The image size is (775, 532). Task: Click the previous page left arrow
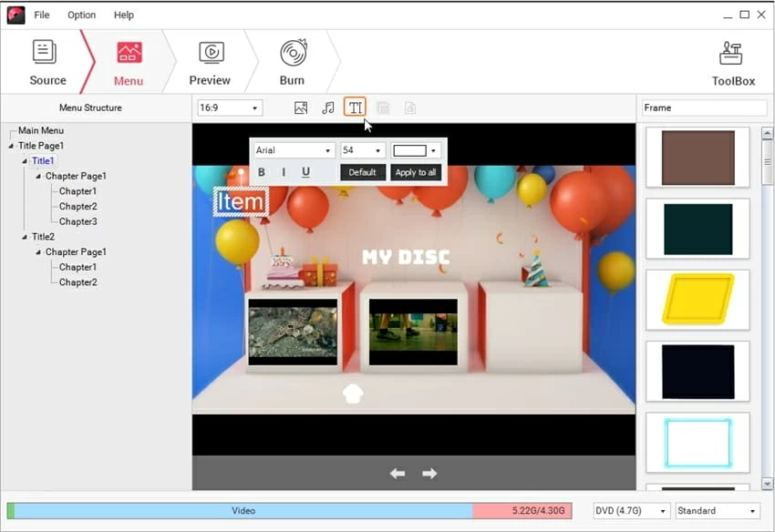click(x=398, y=473)
